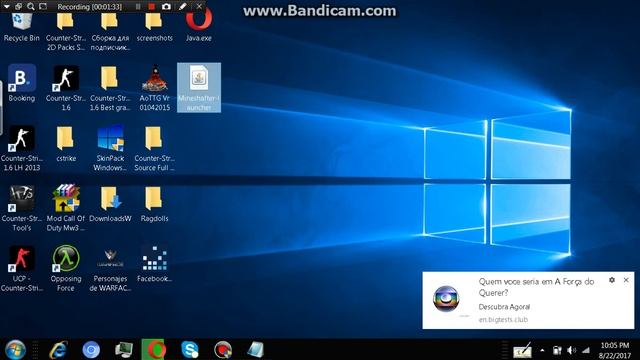Open the volume speaker tray icon
640x360 pixels.
coord(571,350)
